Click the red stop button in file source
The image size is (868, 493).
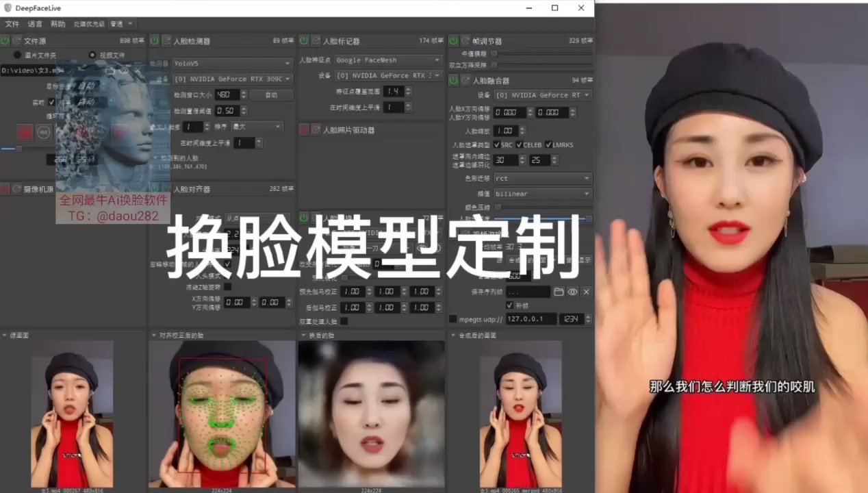[x=25, y=132]
